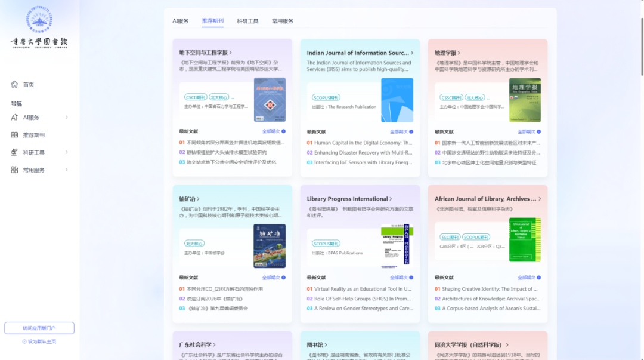Open 全部期次 link for 地下空间与工程学报
The image size is (644, 360).
(271, 131)
